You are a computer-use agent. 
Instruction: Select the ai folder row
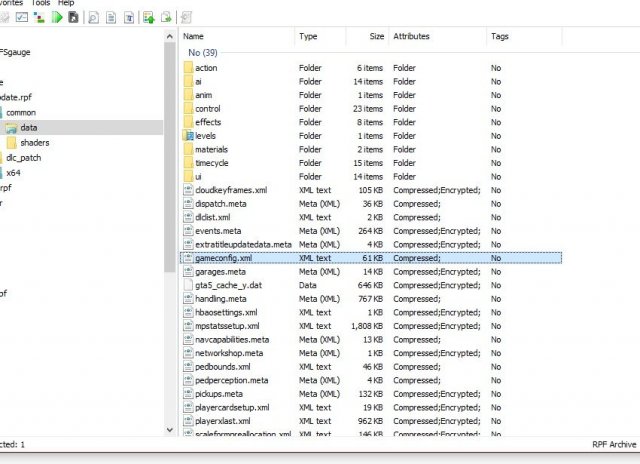click(371, 81)
